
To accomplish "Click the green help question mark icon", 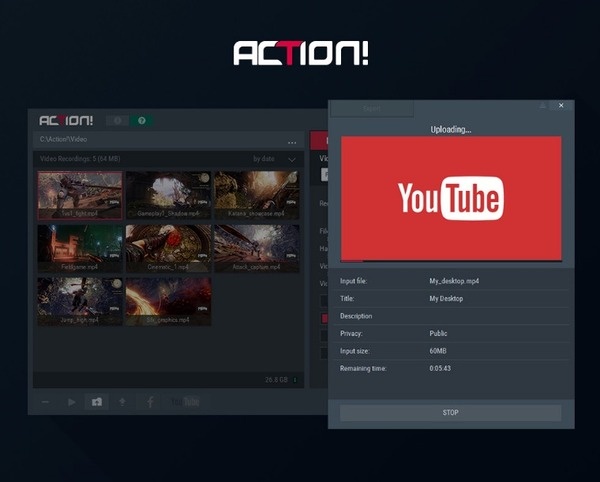I will click(x=142, y=121).
